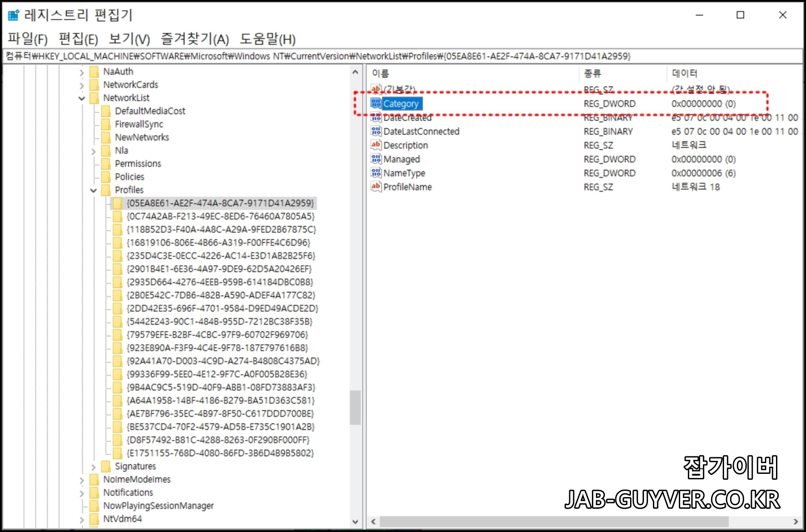Screen dimensions: 806x532
Task: Click the NewNetworks folder icon
Action: 106,137
